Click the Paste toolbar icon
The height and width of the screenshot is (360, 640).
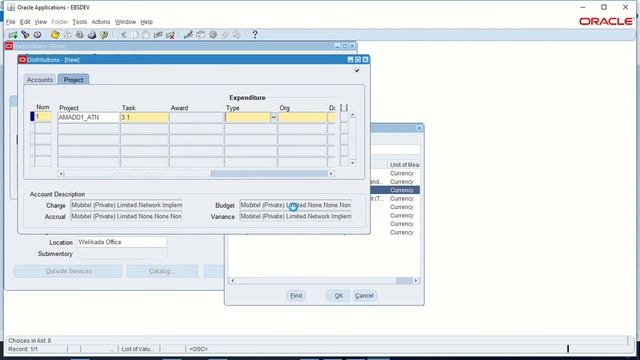[146, 35]
